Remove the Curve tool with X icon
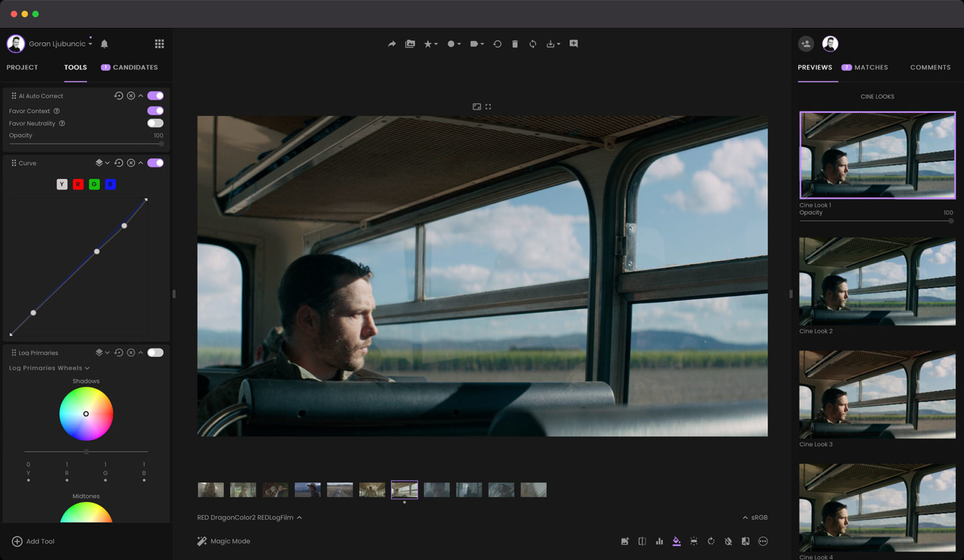Screen dimensions: 964x560 [x=131, y=163]
